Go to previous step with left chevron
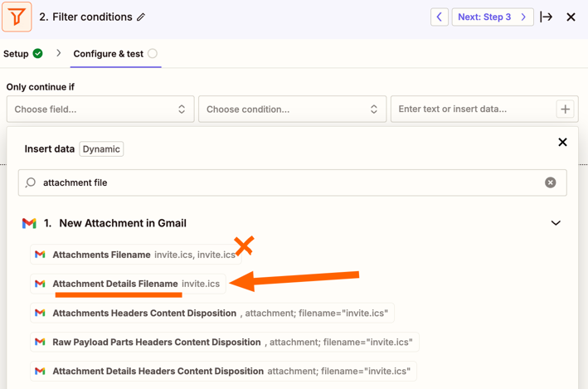The image size is (588, 389). point(439,17)
